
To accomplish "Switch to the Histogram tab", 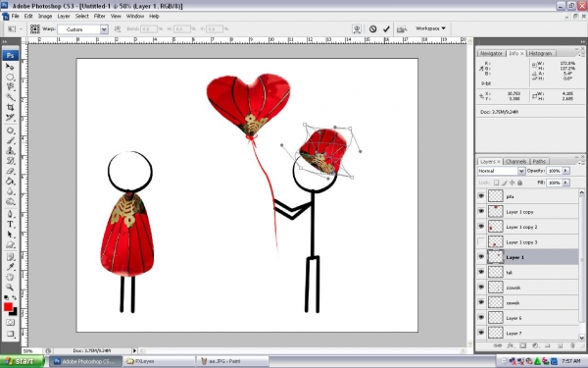I will tap(540, 53).
